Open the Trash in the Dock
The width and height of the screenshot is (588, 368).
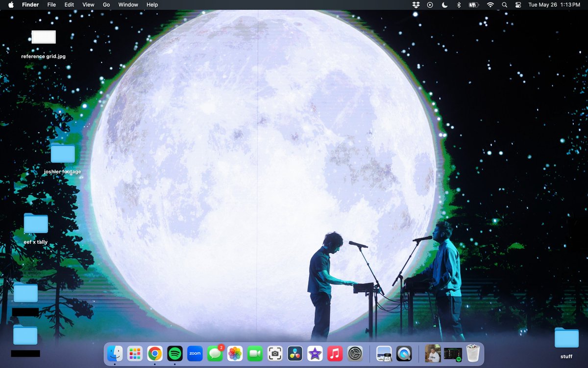point(472,353)
